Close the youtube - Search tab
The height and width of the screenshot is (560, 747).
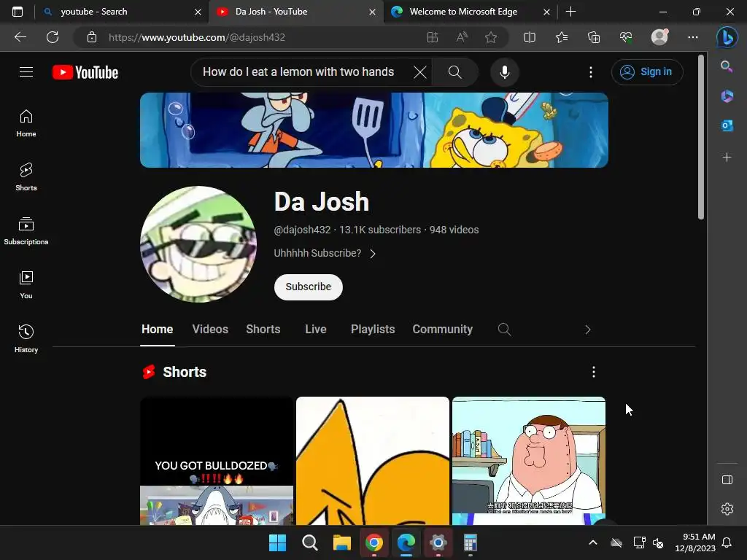(198, 12)
